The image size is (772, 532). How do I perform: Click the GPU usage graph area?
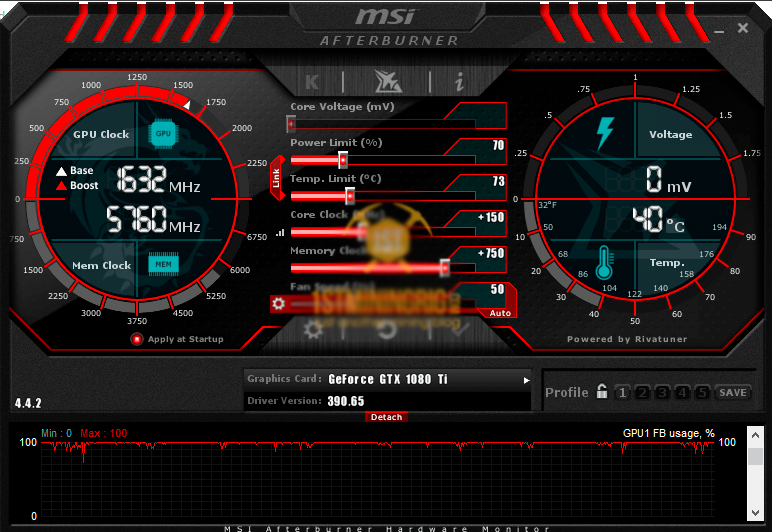(x=378, y=480)
